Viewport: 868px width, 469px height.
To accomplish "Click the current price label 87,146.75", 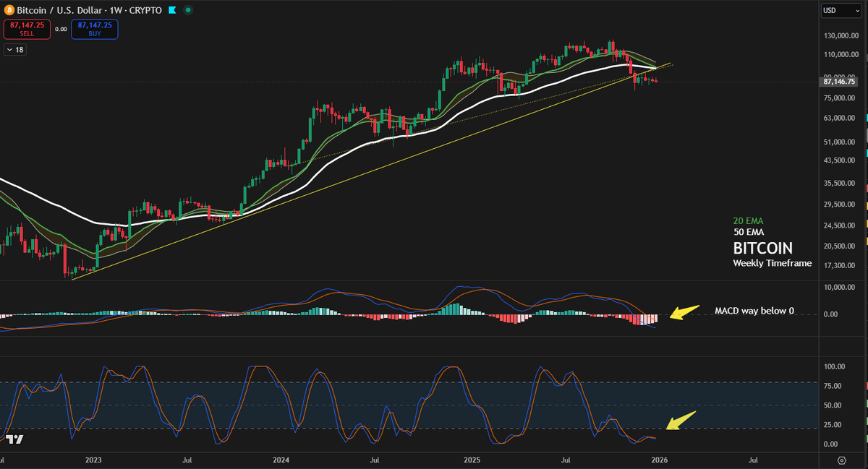I will tap(840, 82).
